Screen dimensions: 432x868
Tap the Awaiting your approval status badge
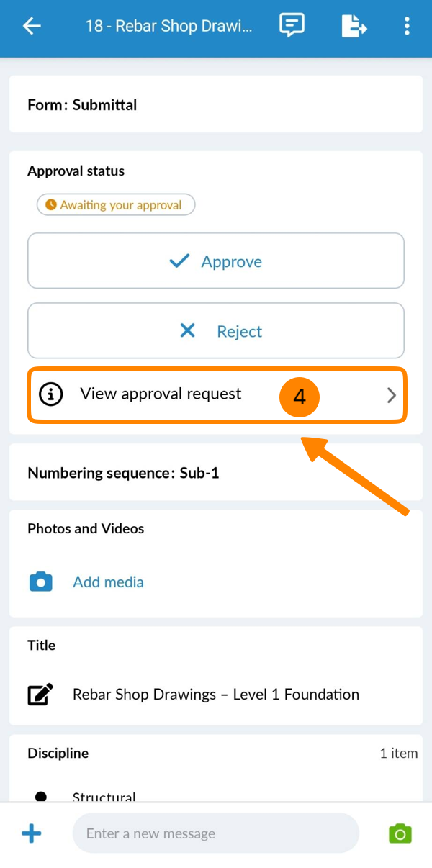(116, 205)
